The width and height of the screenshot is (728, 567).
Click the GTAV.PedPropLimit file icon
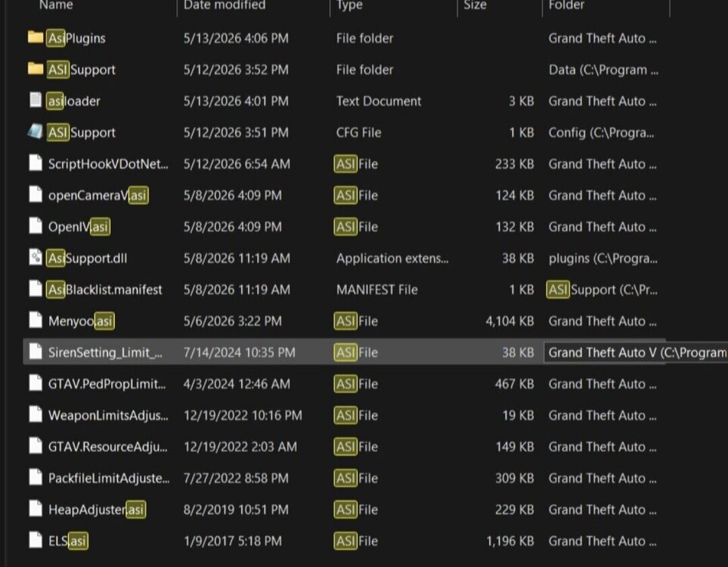click(36, 383)
